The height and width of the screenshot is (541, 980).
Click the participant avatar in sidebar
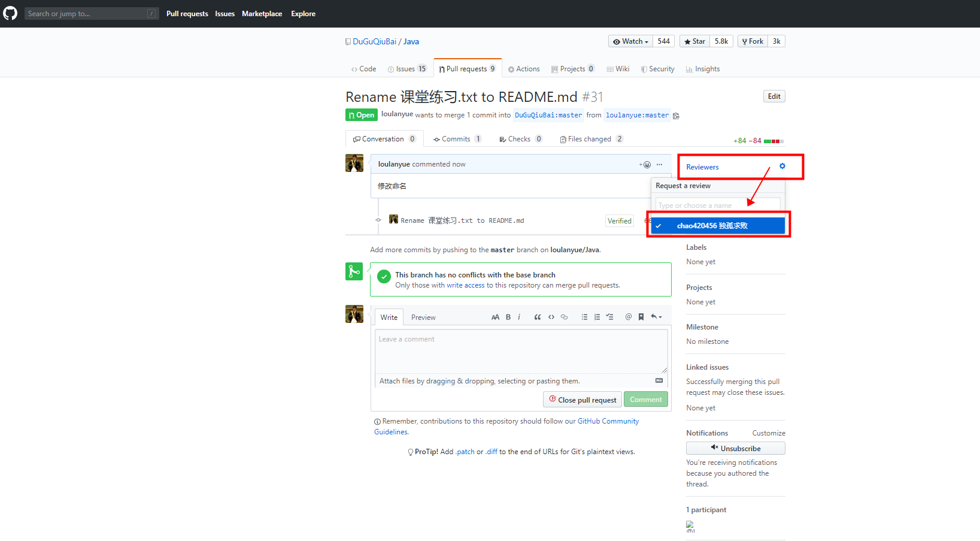pyautogui.click(x=690, y=527)
